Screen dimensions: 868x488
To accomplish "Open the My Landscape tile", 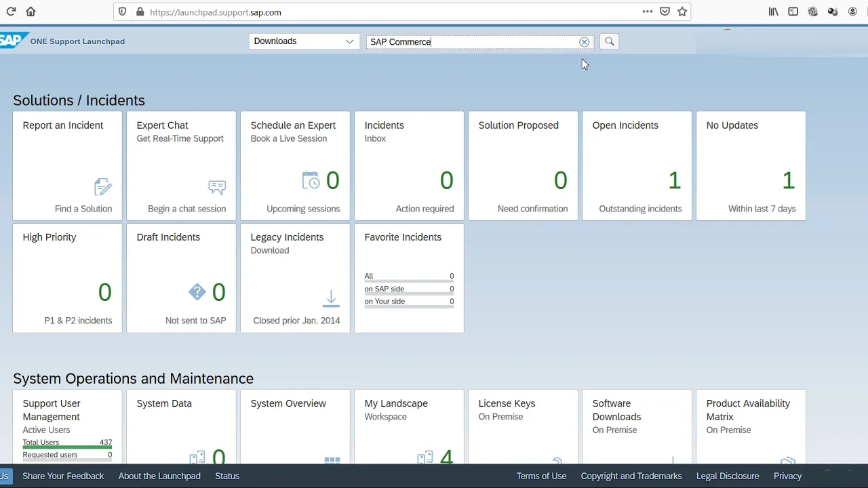I will [409, 427].
